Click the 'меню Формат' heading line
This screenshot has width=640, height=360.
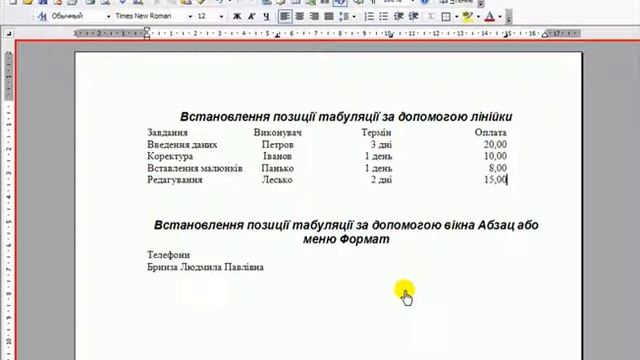(x=346, y=239)
